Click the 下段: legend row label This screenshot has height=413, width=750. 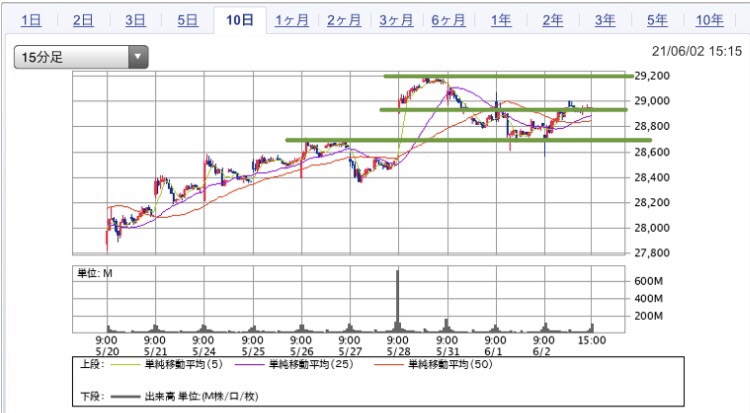tap(92, 396)
